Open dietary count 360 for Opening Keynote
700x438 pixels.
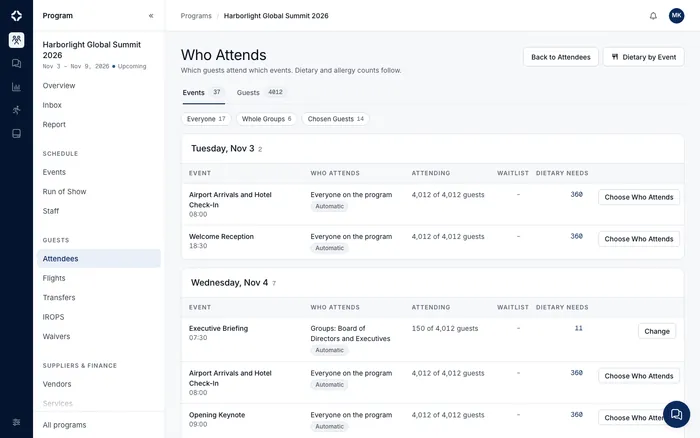[x=576, y=415]
